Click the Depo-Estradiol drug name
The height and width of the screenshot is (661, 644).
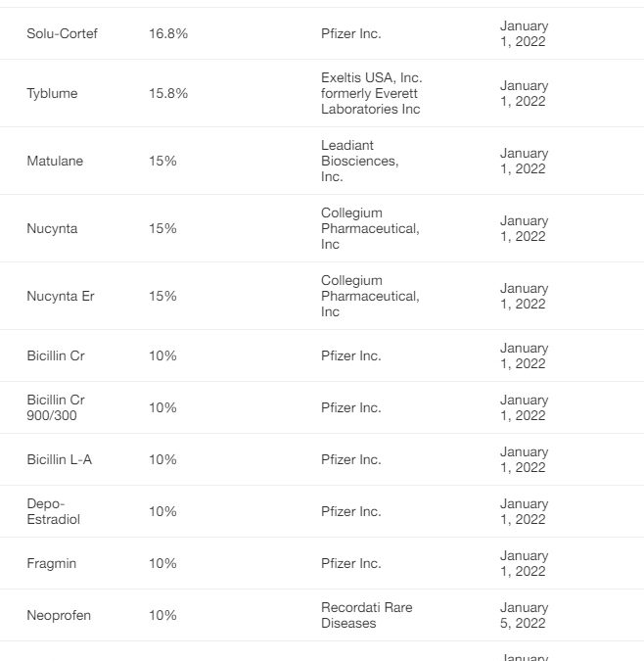[53, 511]
